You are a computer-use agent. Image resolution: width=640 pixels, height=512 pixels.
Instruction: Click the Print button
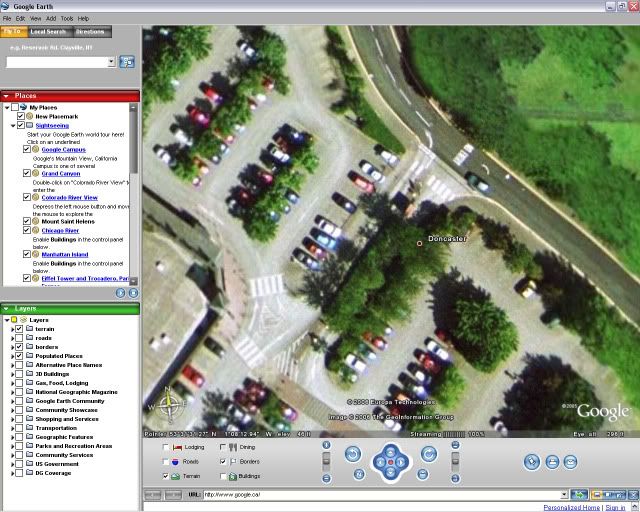(x=552, y=462)
